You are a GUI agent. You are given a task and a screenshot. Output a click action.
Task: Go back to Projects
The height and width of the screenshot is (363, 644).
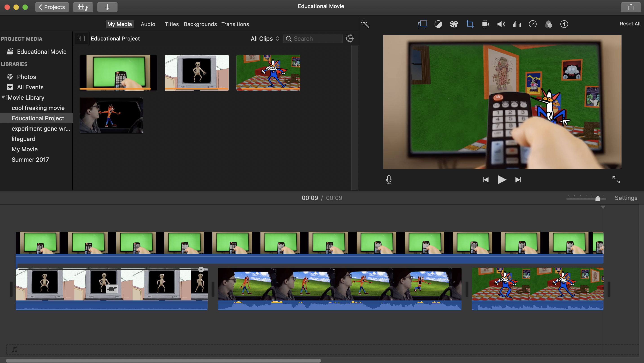click(52, 7)
